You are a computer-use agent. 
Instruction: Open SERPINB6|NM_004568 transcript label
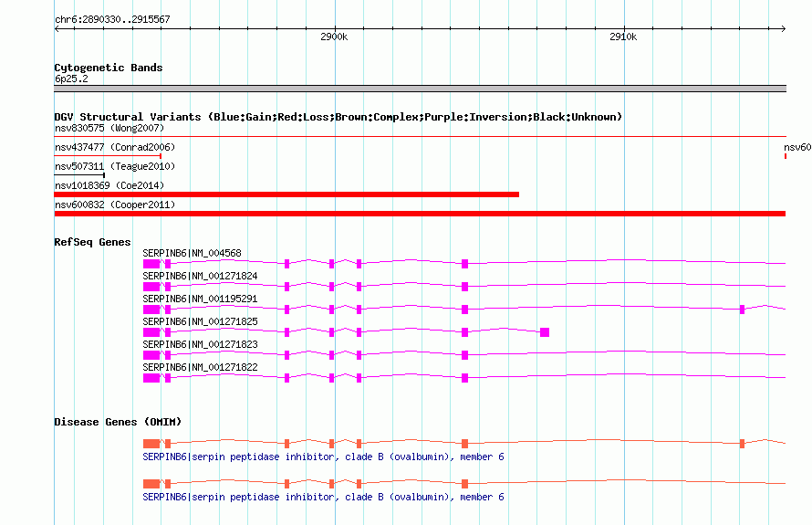[x=193, y=253]
